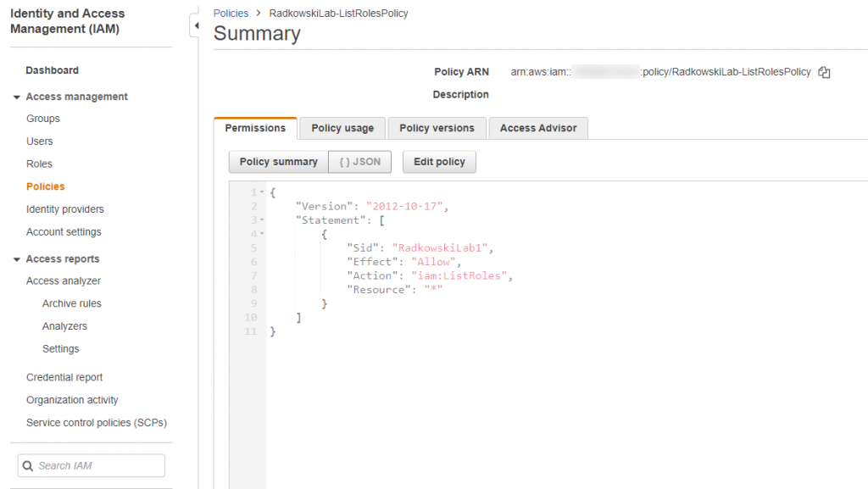This screenshot has height=489, width=868.
Task: Click the Edit policy button
Action: point(439,162)
